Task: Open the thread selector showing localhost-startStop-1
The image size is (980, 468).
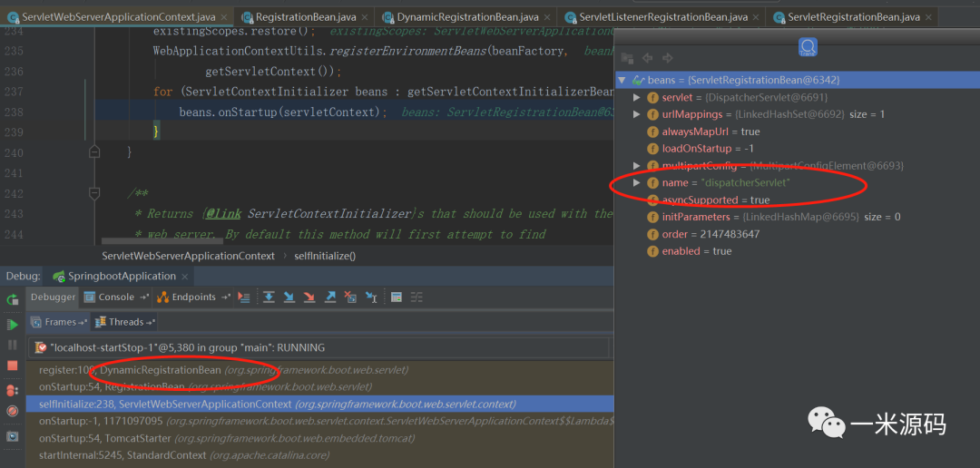Action: click(318, 347)
